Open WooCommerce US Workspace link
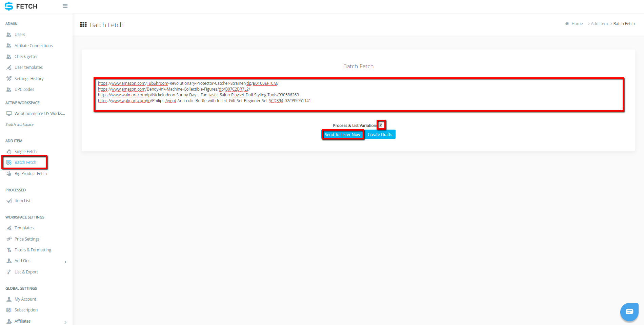Screen dimensions: 644x325 (x=40, y=114)
